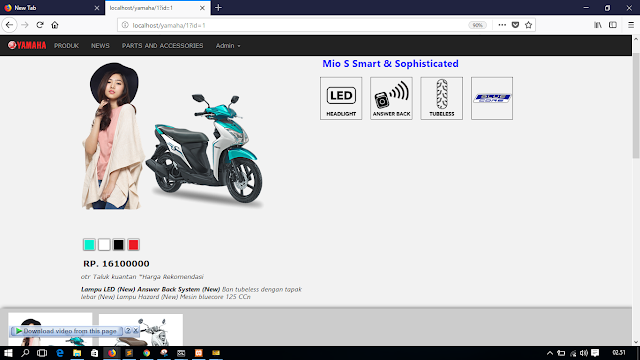The image size is (640, 360).
Task: Close the New Tab tab
Action: [x=97, y=8]
